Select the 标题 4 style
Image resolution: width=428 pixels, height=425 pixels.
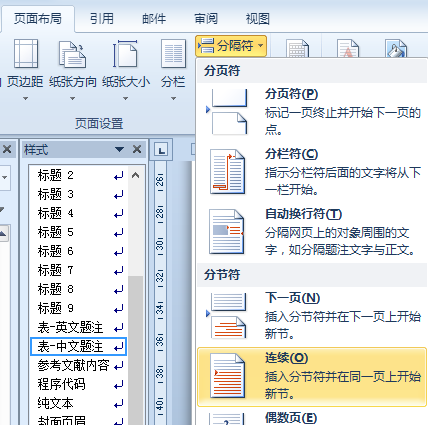pyautogui.click(x=78, y=213)
